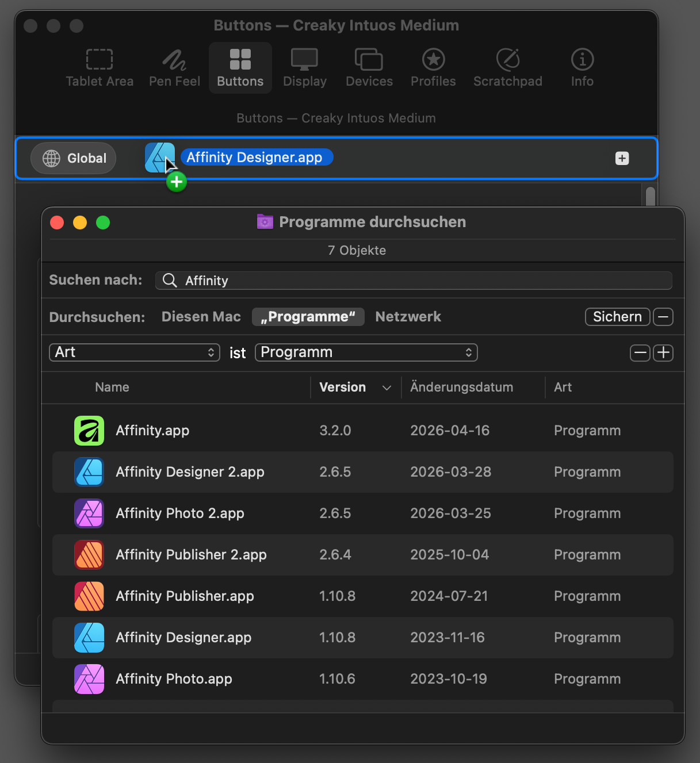
Task: Click the date 2024-07-21
Action: (449, 596)
